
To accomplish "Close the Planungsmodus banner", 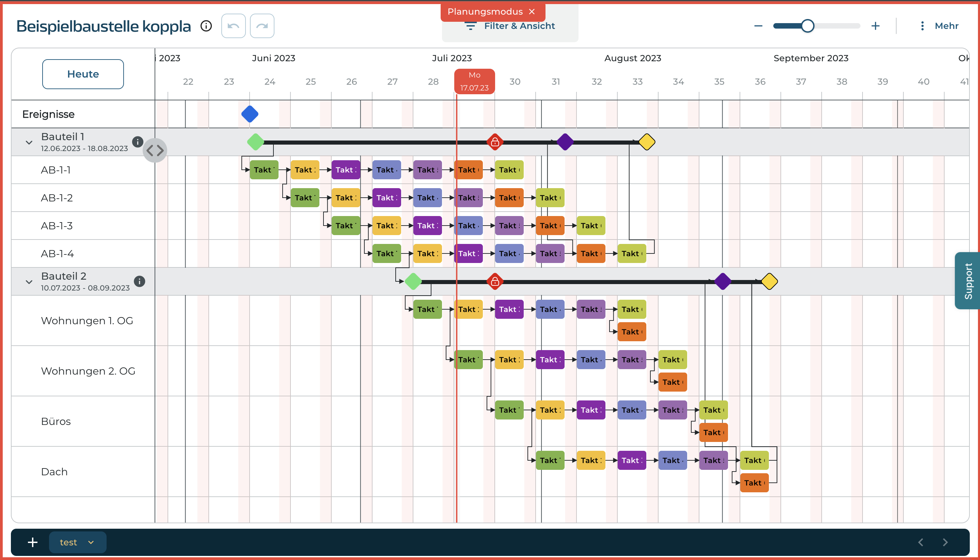I will [x=532, y=12].
